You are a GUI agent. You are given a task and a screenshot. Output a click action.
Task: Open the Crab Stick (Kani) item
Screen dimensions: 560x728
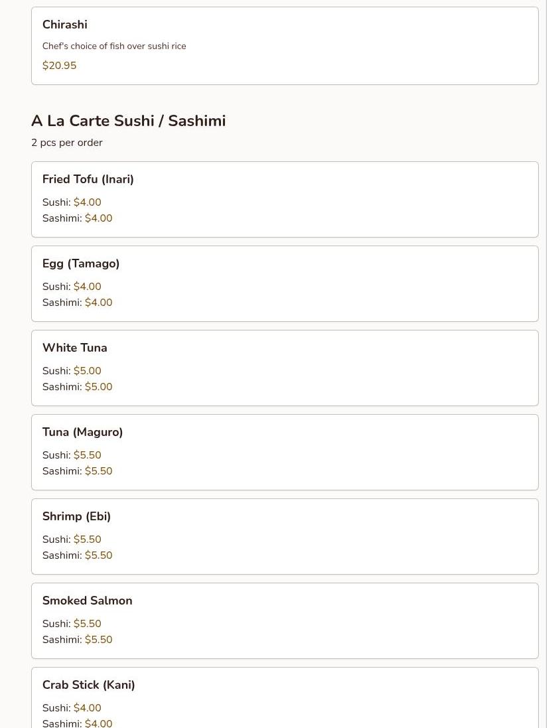(x=88, y=685)
